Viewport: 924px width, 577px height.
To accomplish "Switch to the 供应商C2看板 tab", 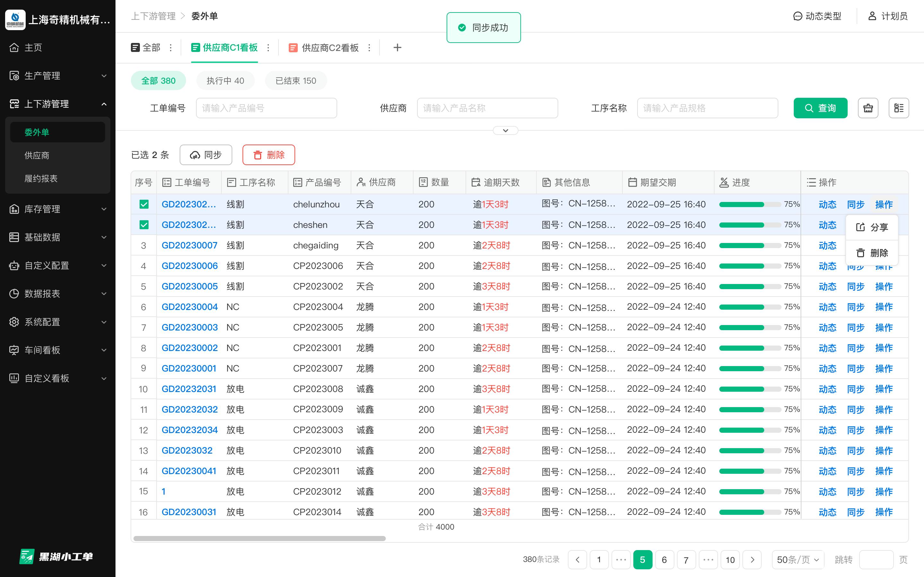I will (x=330, y=47).
